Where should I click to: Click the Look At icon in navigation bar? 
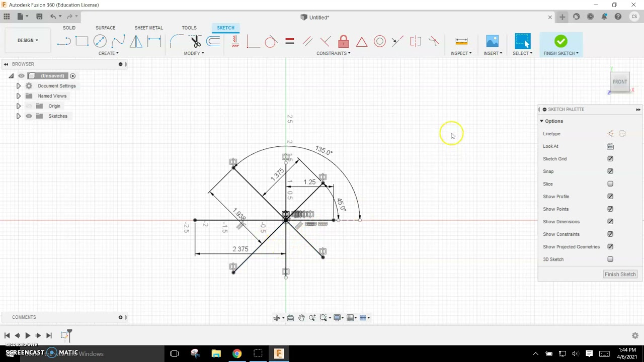click(x=290, y=318)
